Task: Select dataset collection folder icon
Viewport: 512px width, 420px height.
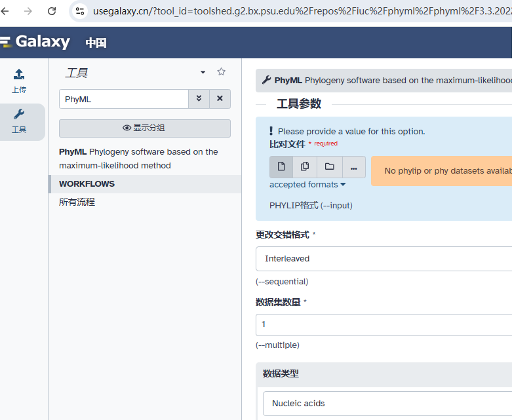Action: pyautogui.click(x=330, y=167)
